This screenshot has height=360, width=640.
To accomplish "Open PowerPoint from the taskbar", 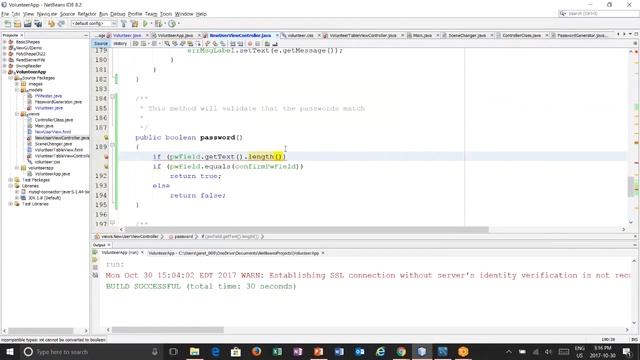I will [318, 351].
